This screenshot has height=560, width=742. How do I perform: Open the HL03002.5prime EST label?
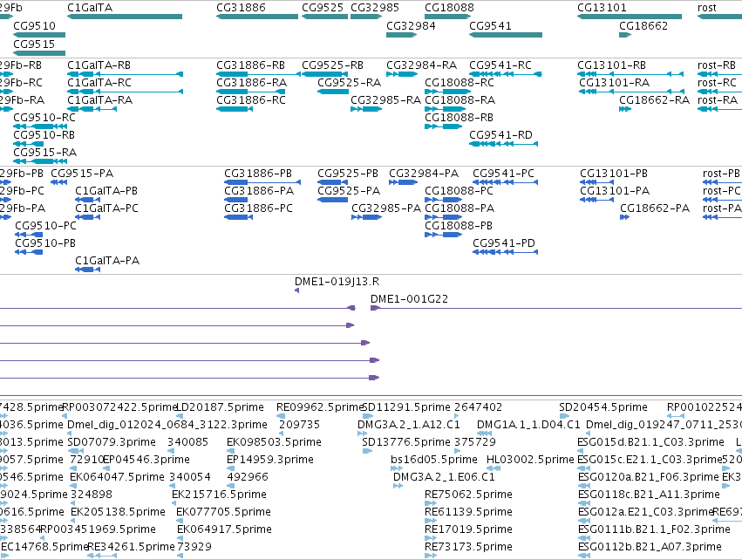coord(530,460)
